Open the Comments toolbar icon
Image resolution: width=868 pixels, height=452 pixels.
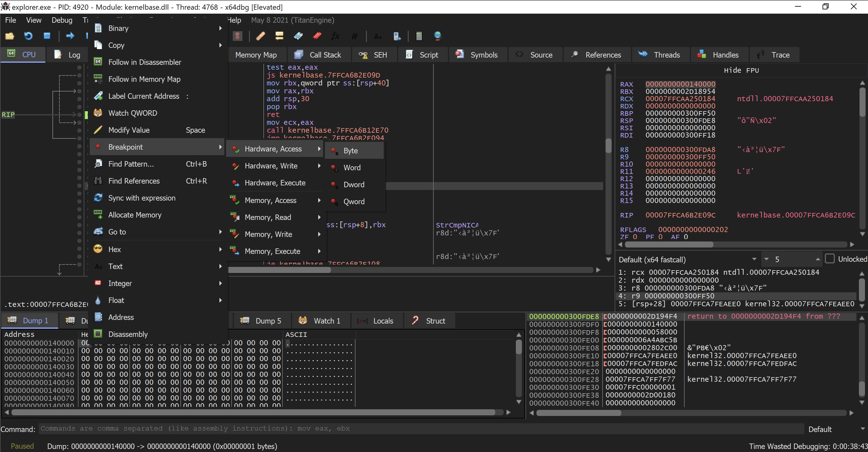tap(279, 36)
